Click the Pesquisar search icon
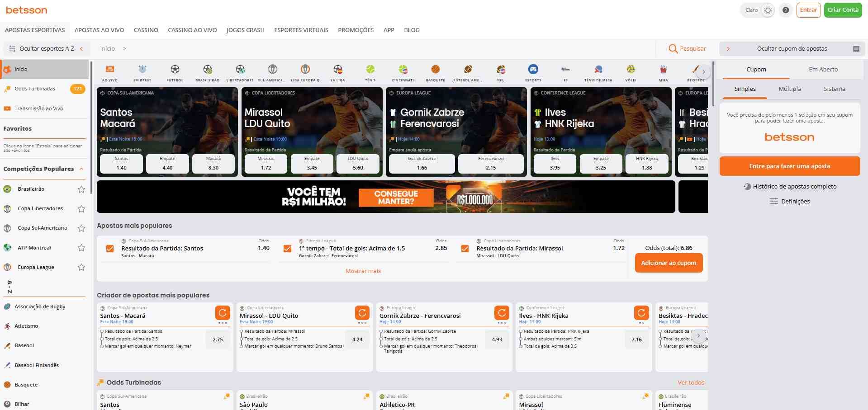Image resolution: width=868 pixels, height=410 pixels. [x=673, y=48]
